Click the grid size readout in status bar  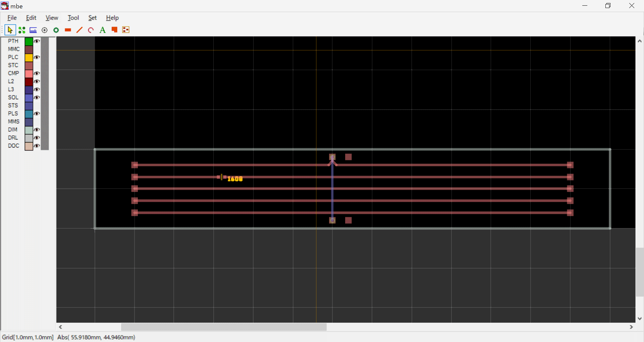click(x=28, y=337)
